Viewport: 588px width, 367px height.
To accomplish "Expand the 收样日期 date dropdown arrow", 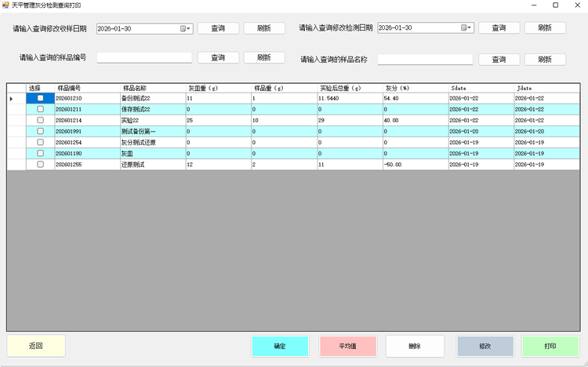I will click(190, 28).
